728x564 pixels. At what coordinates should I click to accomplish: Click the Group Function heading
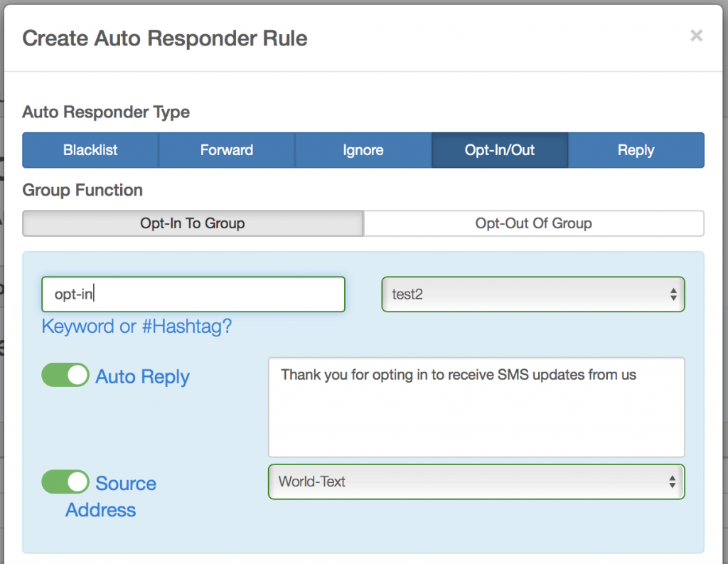tap(82, 190)
